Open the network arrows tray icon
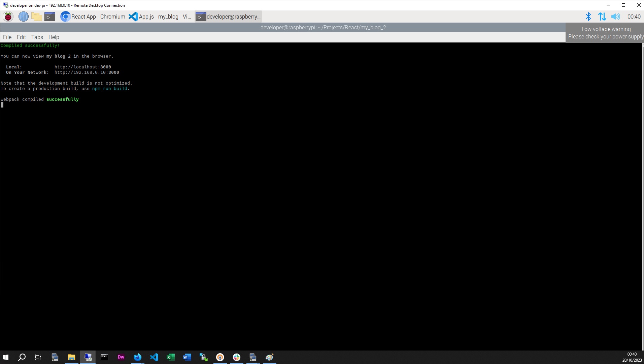This screenshot has height=364, width=644. (x=602, y=17)
